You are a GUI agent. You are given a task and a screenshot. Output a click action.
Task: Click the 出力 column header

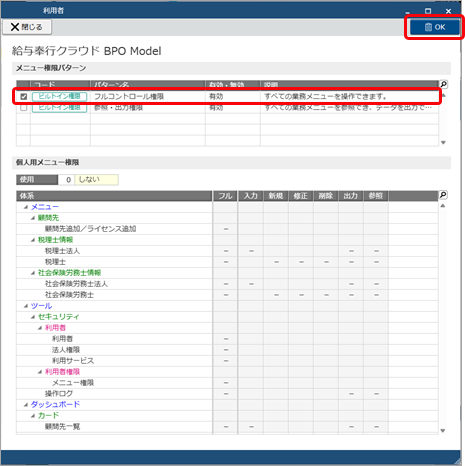point(351,196)
